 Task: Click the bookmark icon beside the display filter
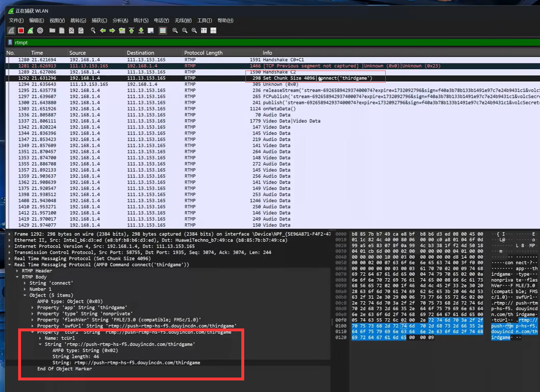pos(10,43)
